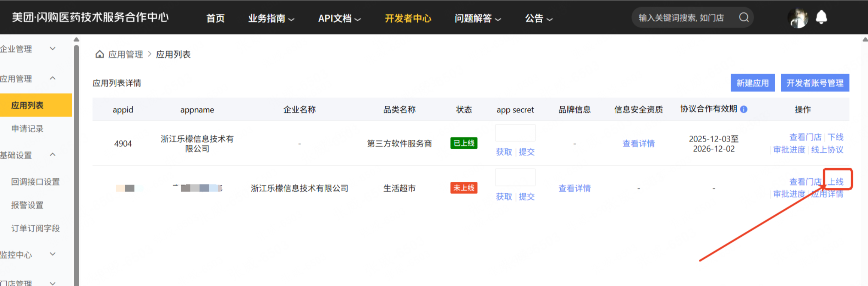This screenshot has width=868, height=286.
Task: Open 申请记录 in the sidebar
Action: pos(27,128)
